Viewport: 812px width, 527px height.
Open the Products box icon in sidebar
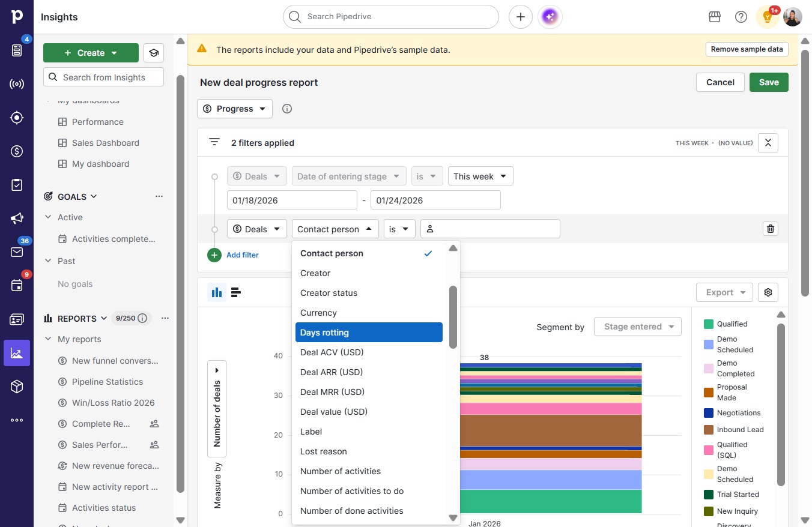(17, 387)
